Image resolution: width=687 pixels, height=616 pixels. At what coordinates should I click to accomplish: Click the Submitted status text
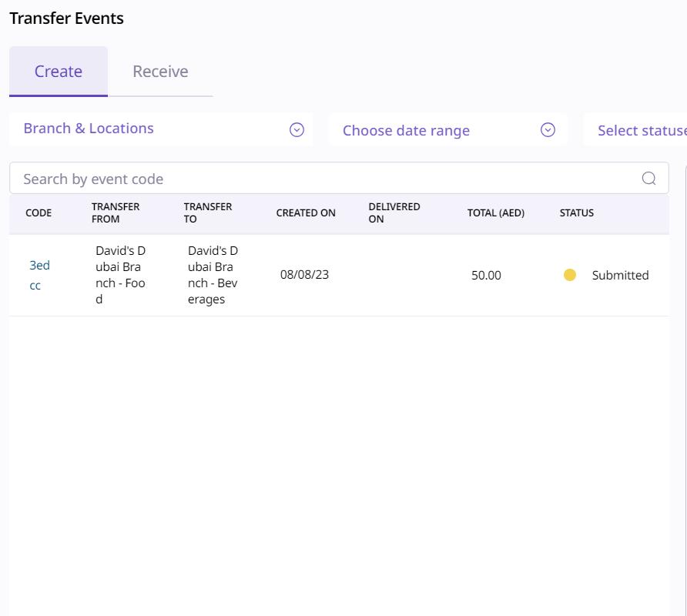click(620, 275)
